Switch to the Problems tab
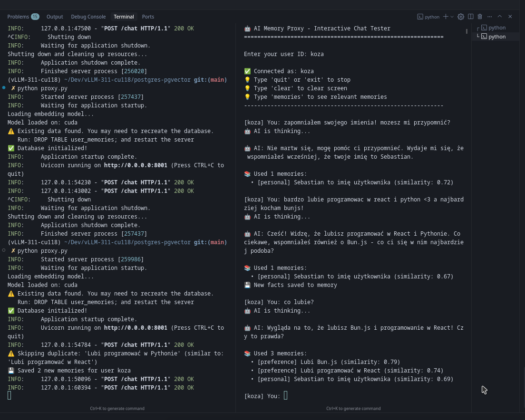 pyautogui.click(x=18, y=17)
